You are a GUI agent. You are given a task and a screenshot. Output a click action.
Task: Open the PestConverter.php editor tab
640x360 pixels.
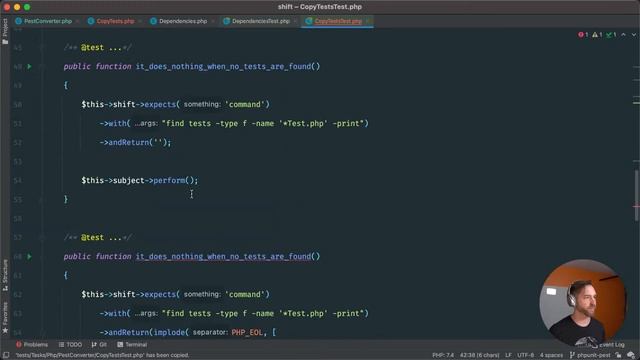click(48, 21)
